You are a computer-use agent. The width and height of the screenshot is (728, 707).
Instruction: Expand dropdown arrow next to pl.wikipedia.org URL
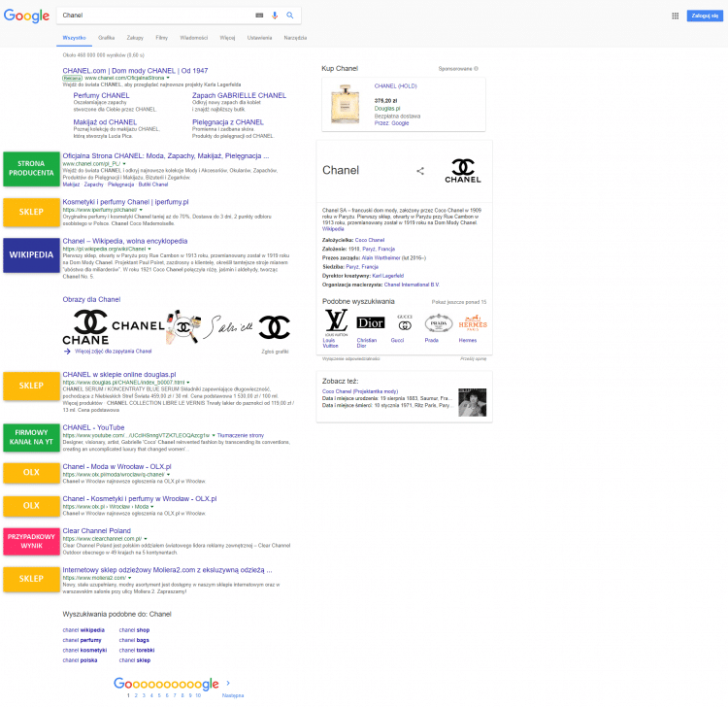point(149,249)
